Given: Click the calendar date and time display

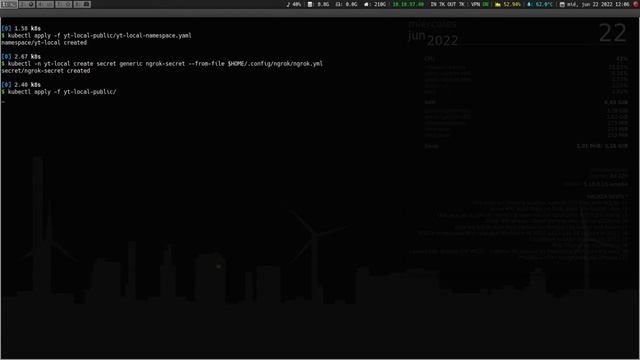Looking at the screenshot, I should click(594, 4).
